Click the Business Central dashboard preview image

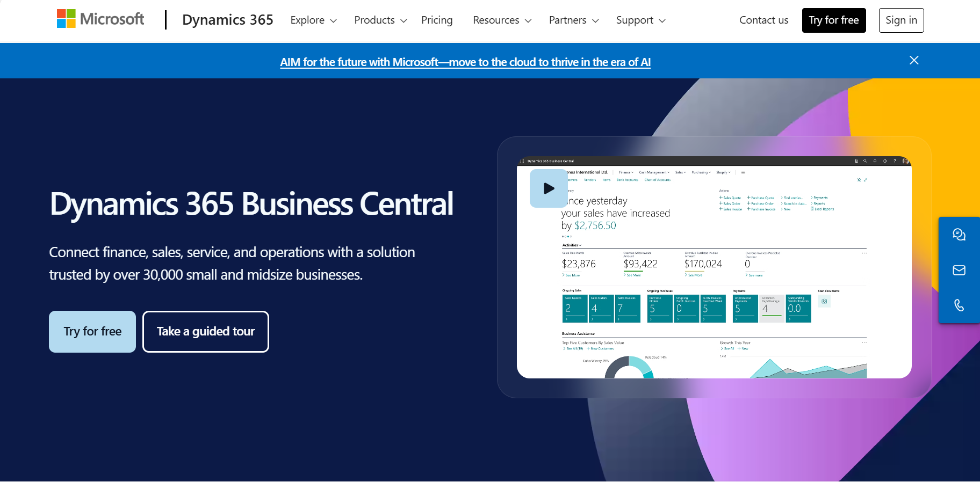(x=714, y=267)
